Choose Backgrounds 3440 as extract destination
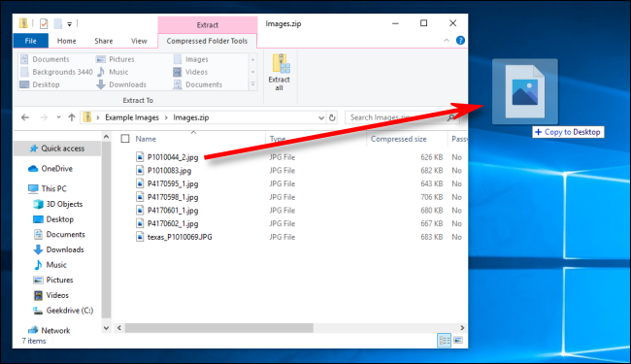This screenshot has width=631, height=364. click(56, 72)
